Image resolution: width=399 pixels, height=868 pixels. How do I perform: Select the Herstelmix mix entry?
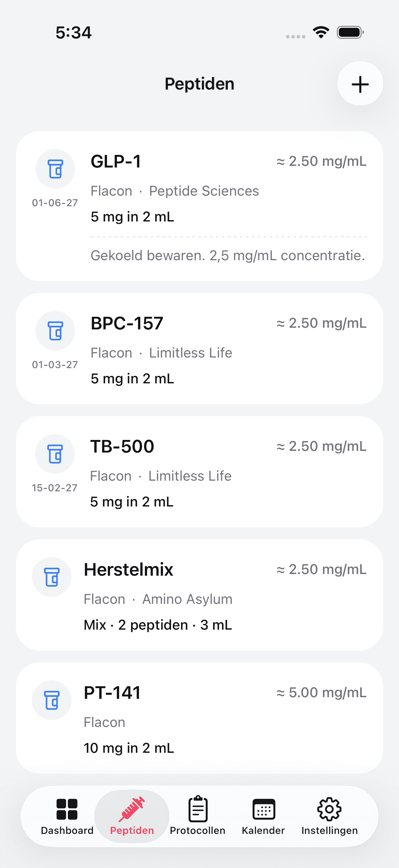(x=128, y=570)
